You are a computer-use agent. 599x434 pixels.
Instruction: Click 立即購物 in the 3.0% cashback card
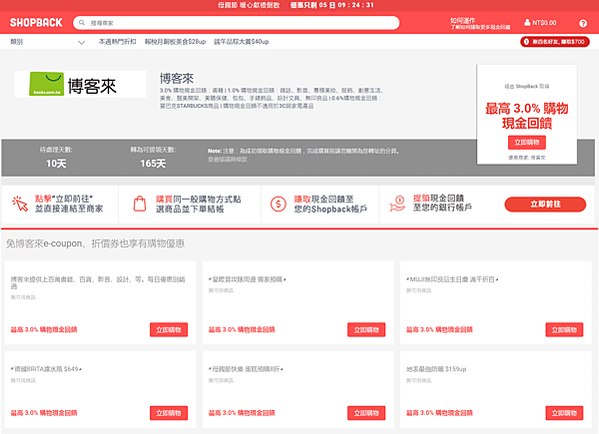pos(526,143)
